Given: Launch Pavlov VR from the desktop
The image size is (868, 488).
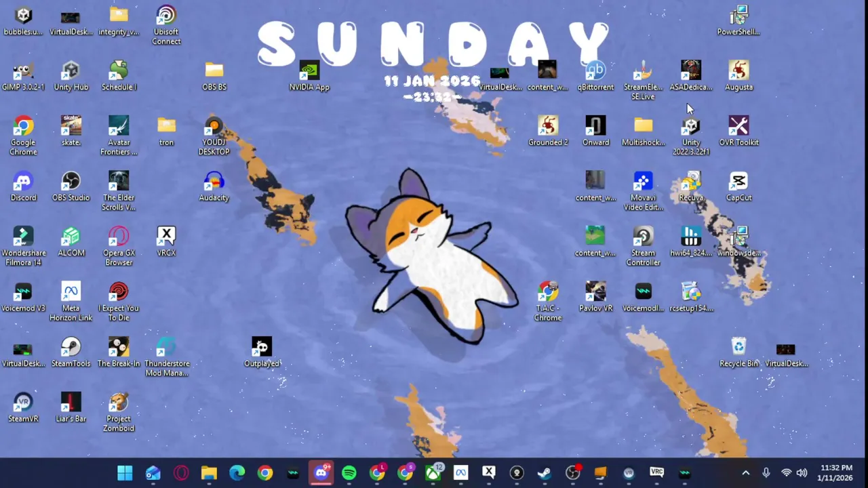Looking at the screenshot, I should tap(595, 298).
